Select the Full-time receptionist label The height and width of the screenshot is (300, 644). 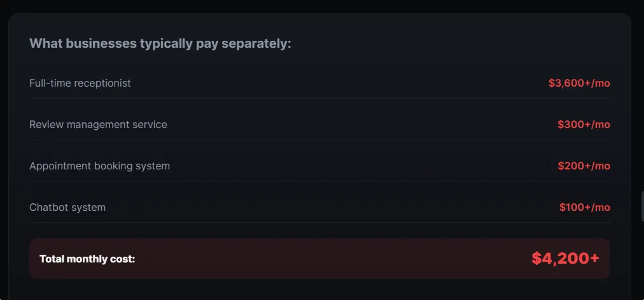(x=80, y=83)
